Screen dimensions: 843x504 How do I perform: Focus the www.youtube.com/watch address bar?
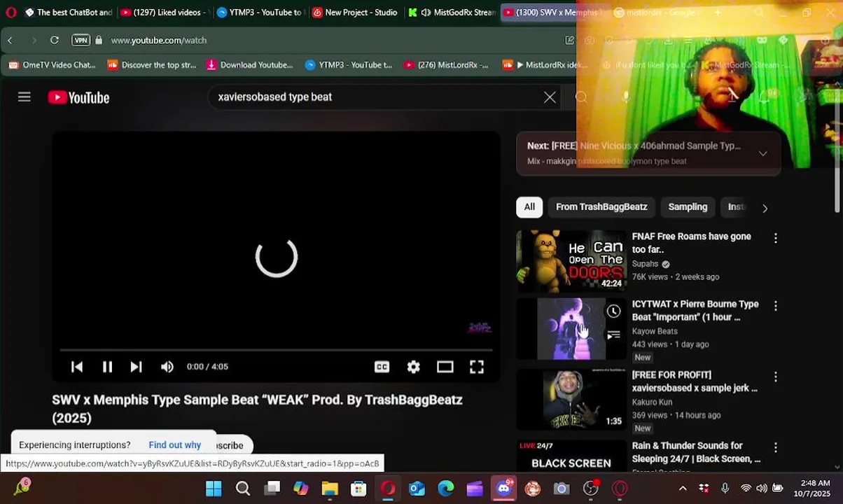(x=158, y=41)
